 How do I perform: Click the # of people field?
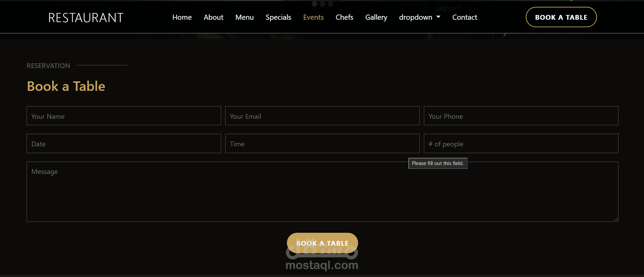[521, 143]
